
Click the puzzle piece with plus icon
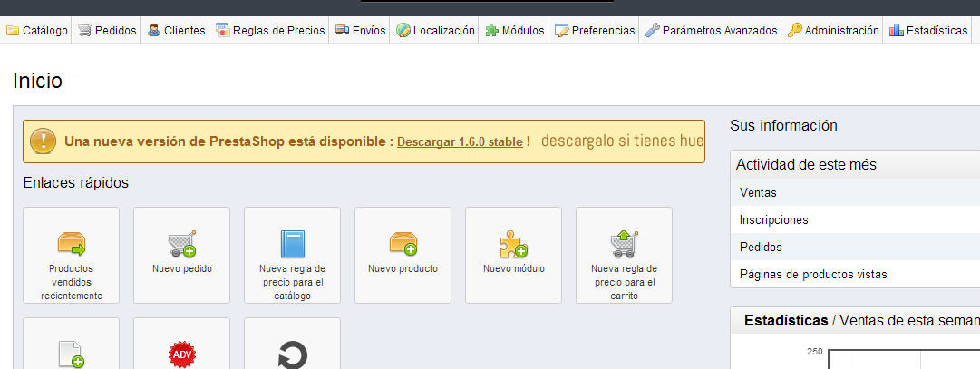pyautogui.click(x=514, y=244)
